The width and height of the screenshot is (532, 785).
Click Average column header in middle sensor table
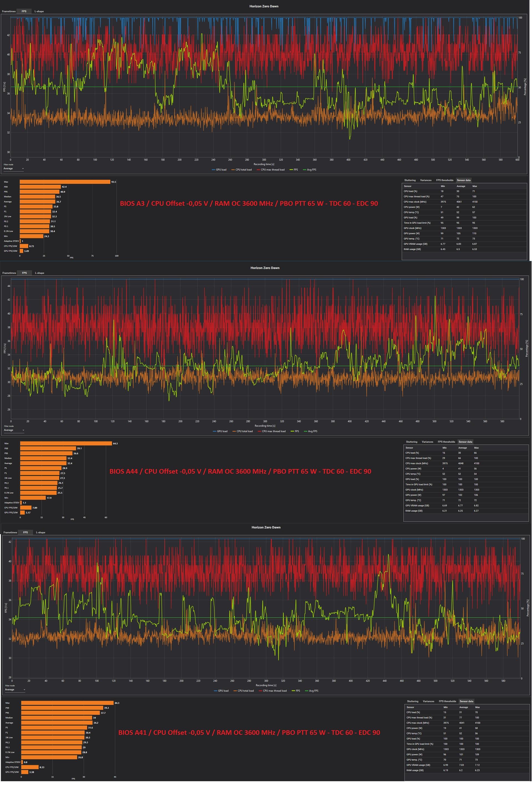462,448
